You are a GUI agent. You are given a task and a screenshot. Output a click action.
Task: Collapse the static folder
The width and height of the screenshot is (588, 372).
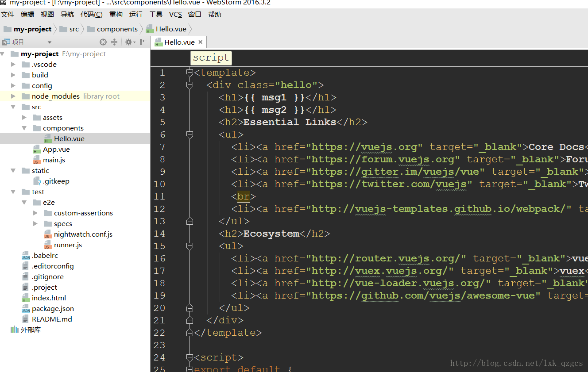13,171
